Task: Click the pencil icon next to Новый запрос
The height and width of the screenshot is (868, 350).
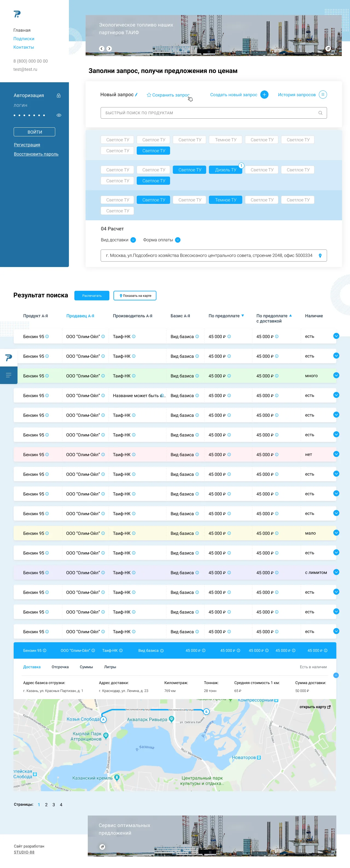Action: [136, 95]
